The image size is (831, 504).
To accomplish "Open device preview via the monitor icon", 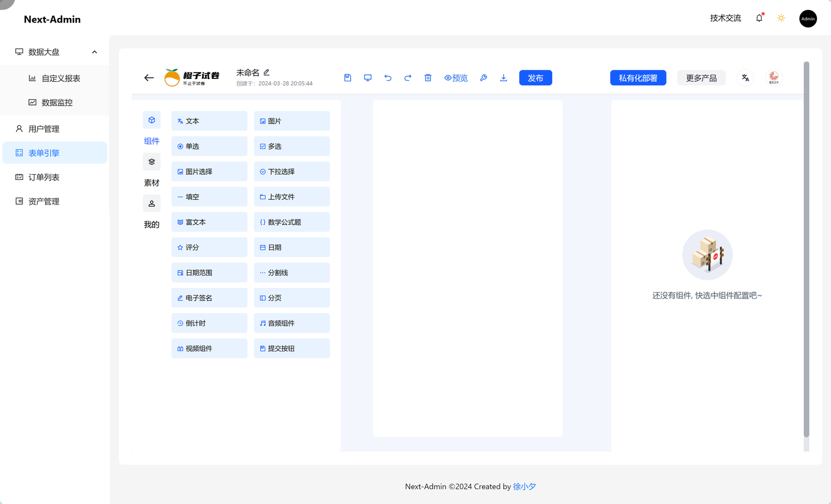I will click(368, 77).
